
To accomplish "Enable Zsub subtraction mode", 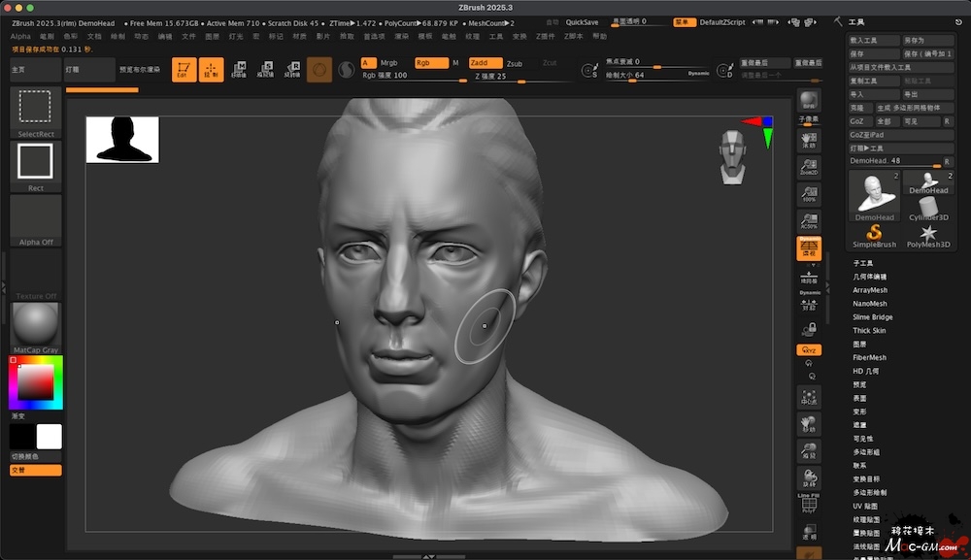I will 514,62.
